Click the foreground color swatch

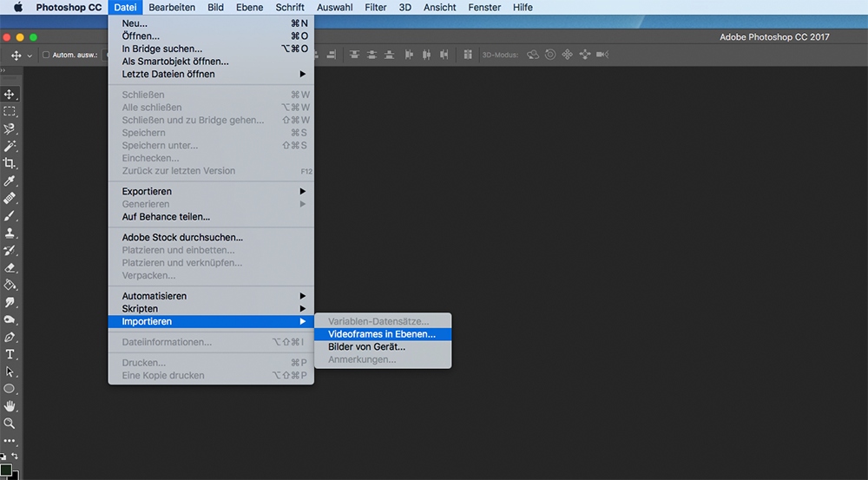[6, 470]
